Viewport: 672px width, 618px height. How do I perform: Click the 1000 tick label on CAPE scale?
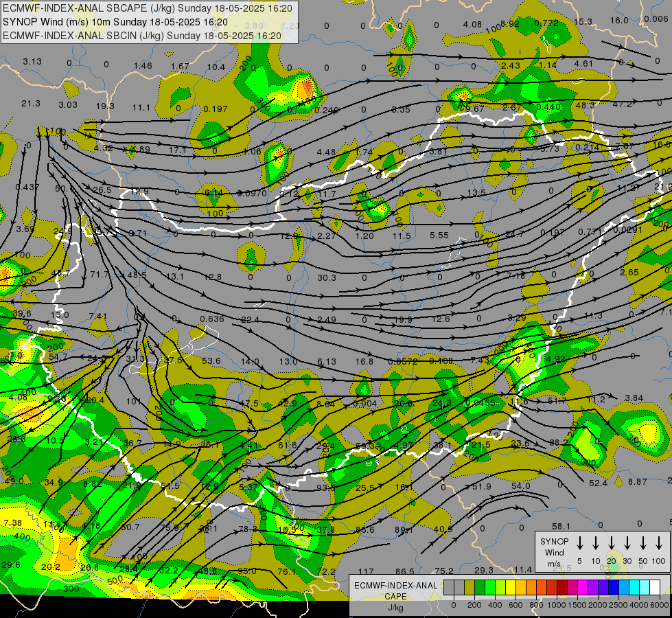(557, 605)
